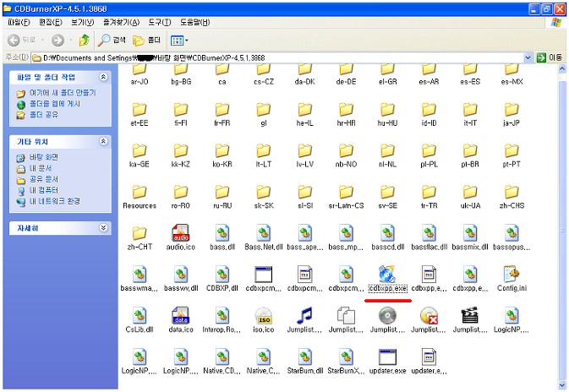Open the address bar dropdown arrow

click(528, 57)
